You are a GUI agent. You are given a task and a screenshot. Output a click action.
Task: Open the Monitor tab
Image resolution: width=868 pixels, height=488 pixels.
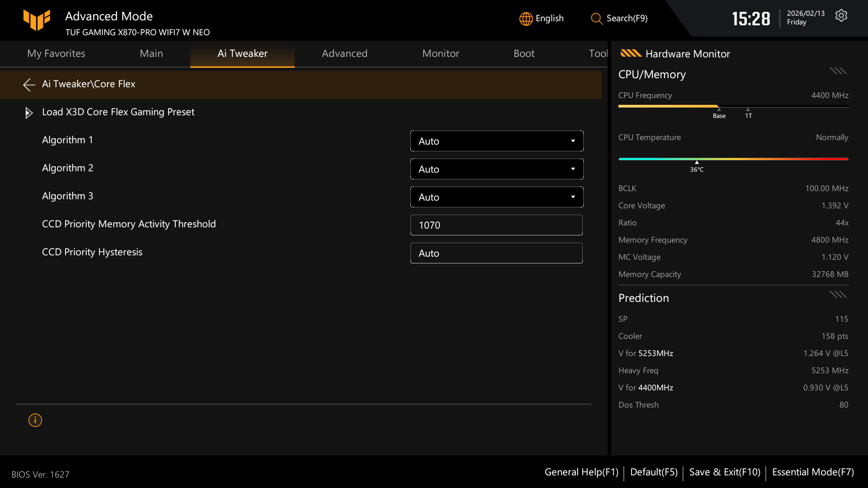[440, 53]
